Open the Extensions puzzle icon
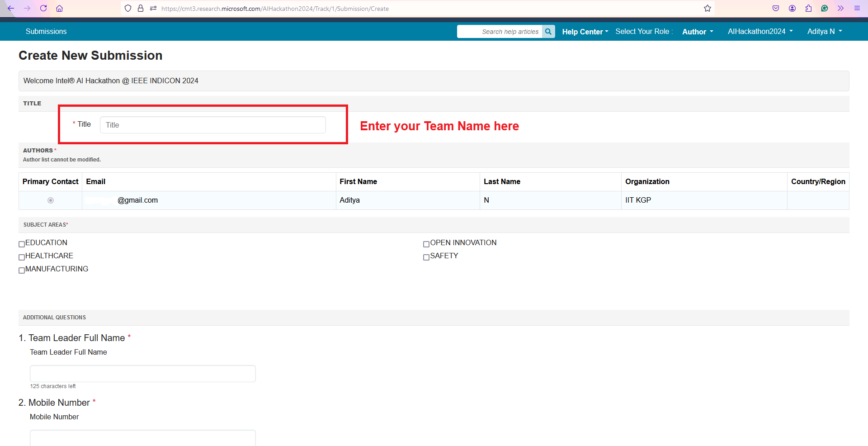 (808, 8)
